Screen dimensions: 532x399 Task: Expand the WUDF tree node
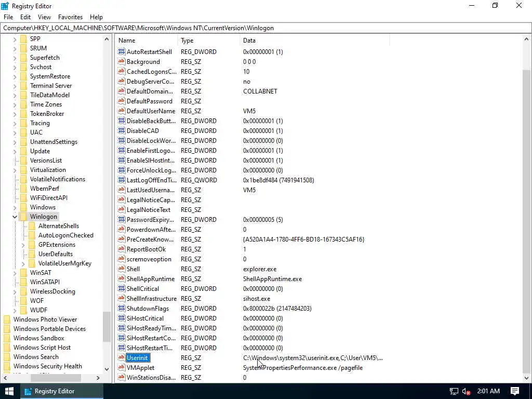click(15, 311)
